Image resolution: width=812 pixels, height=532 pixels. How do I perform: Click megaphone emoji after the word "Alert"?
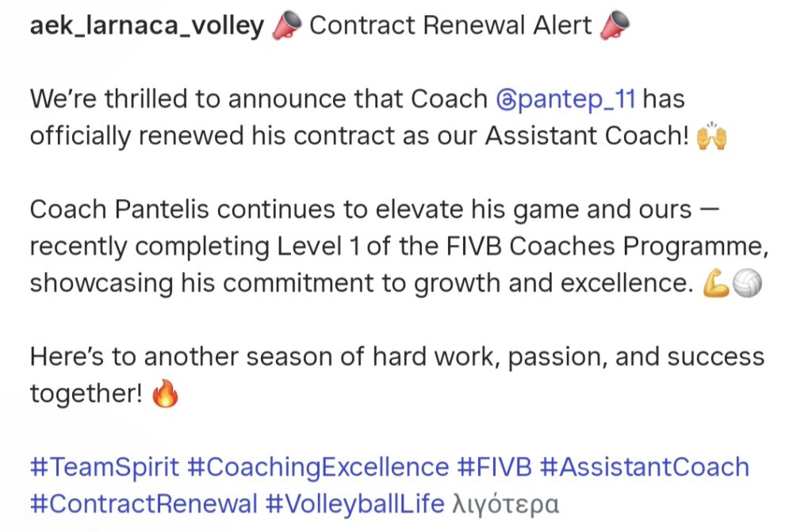pyautogui.click(x=615, y=27)
